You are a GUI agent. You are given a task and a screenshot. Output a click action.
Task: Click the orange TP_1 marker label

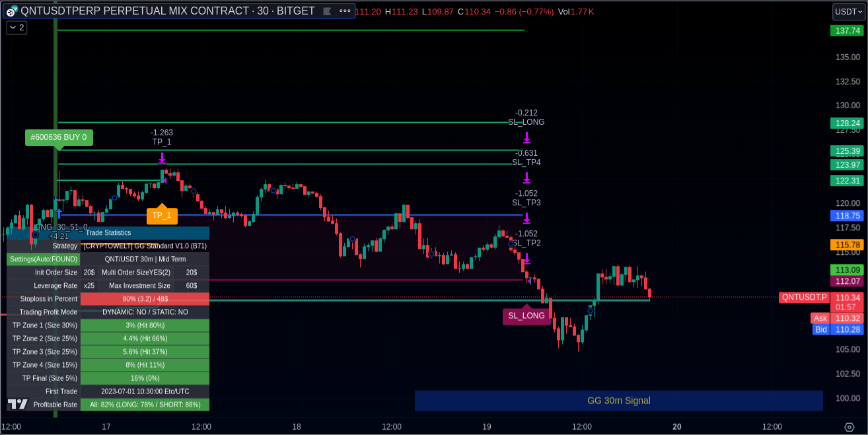162,215
